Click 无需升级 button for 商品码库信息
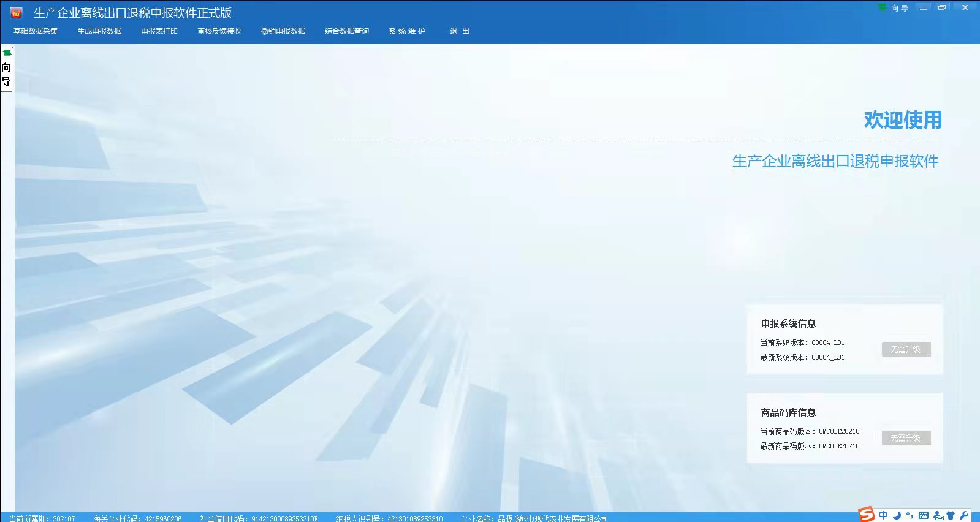Image resolution: width=980 pixels, height=522 pixels. (906, 438)
